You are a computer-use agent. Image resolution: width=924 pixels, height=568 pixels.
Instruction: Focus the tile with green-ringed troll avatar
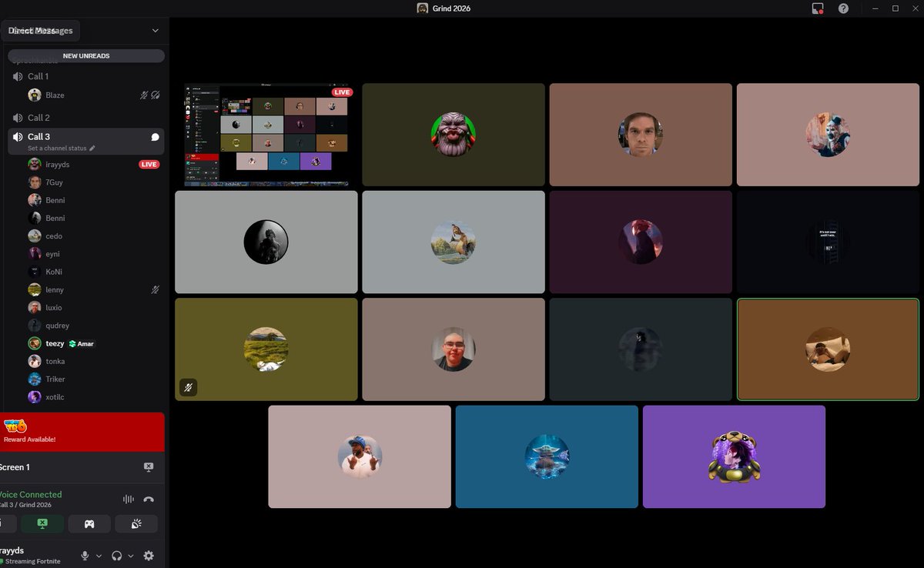coord(454,135)
